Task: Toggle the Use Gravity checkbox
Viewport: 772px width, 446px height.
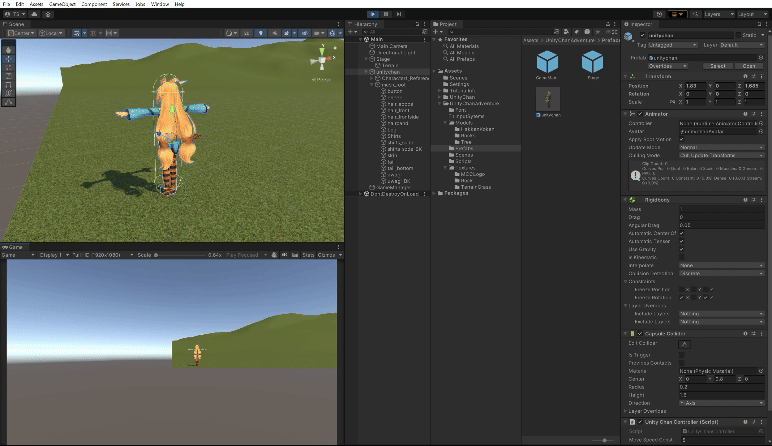Action: (682, 249)
